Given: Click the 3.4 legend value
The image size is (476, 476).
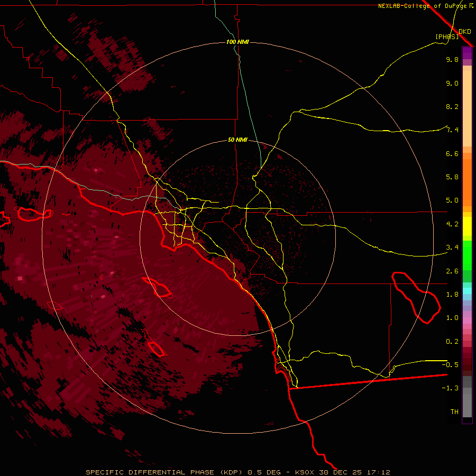Looking at the screenshot, I should click(x=452, y=248).
